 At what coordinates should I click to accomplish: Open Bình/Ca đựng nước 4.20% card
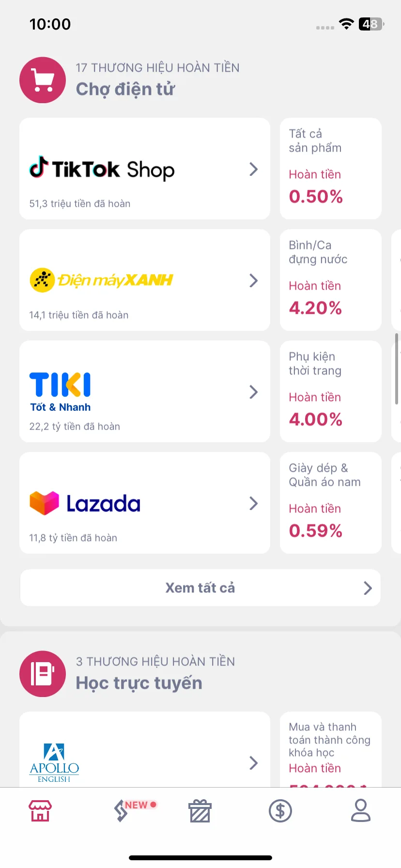(x=331, y=280)
